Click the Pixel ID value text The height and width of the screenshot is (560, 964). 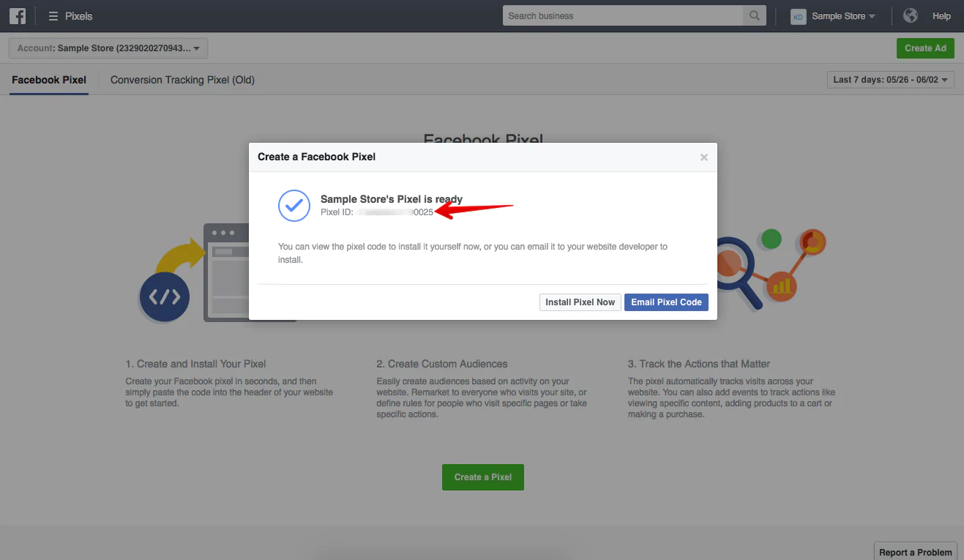pyautogui.click(x=396, y=212)
